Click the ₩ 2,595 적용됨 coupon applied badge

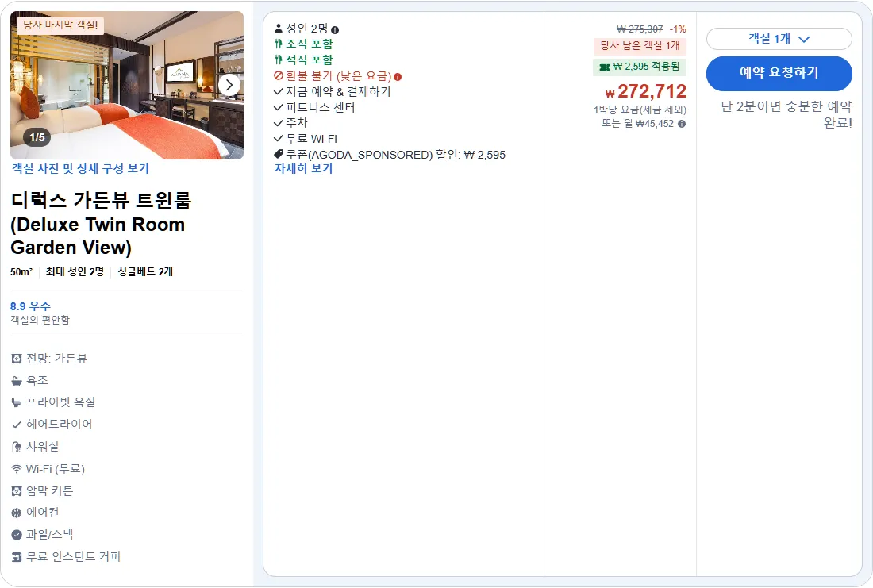[639, 67]
